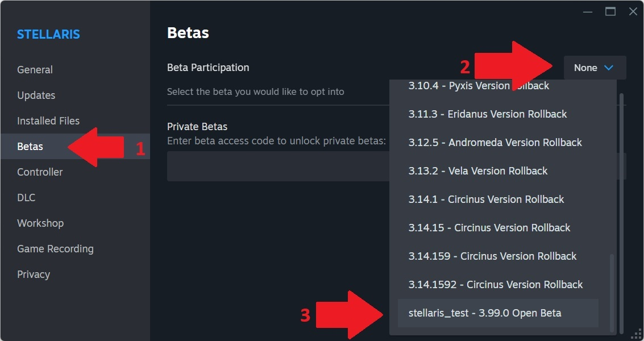Open Workshop settings
The height and width of the screenshot is (341, 644).
pos(40,223)
